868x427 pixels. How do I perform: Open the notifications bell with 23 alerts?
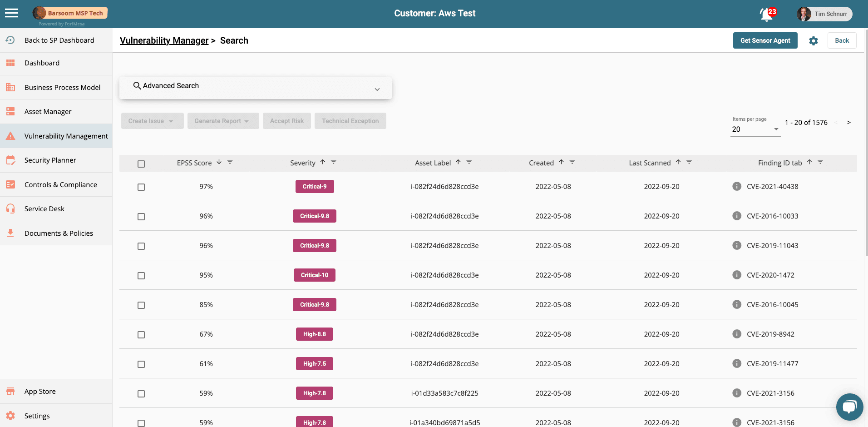pos(767,14)
